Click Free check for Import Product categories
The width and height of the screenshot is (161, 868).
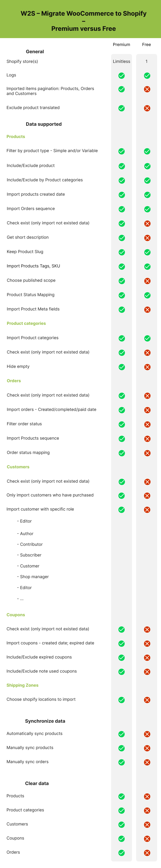(147, 338)
